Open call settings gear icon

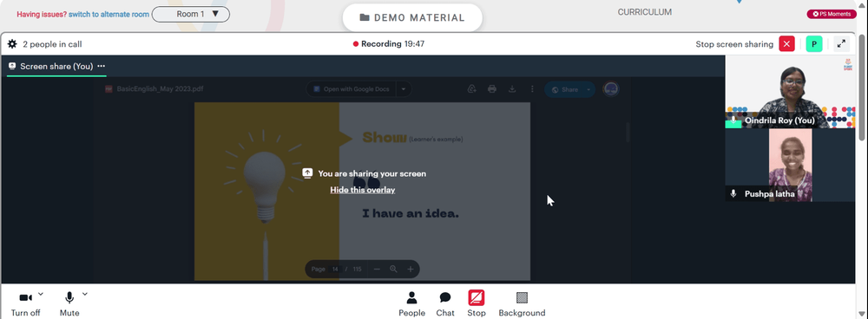pos(12,44)
